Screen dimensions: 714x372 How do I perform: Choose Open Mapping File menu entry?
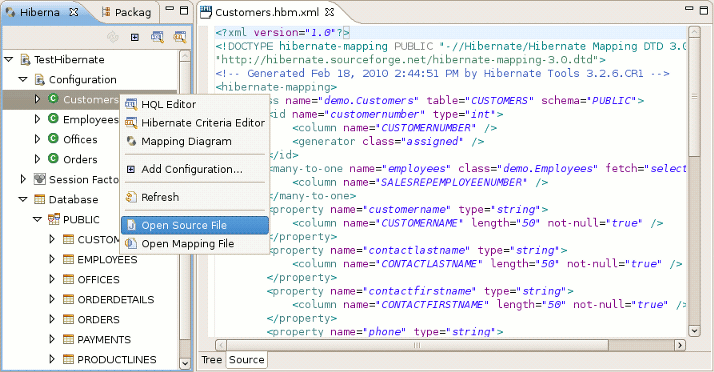pos(194,244)
